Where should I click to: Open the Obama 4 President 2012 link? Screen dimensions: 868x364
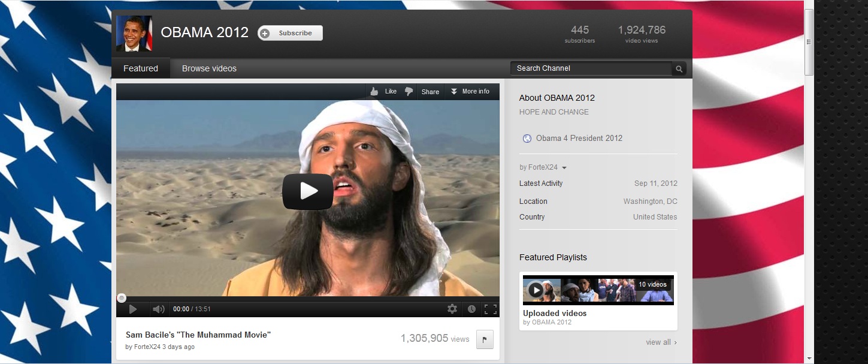click(x=579, y=138)
